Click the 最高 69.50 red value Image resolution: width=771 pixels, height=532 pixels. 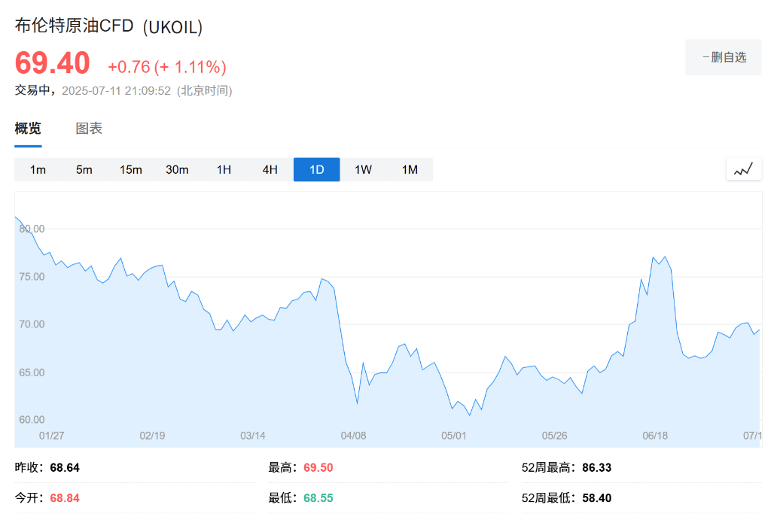[317, 467]
